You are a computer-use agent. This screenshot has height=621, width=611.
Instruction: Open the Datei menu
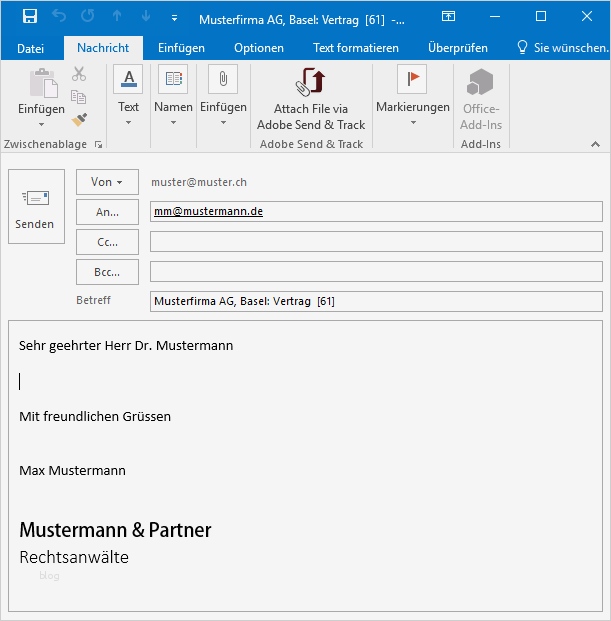tap(31, 48)
